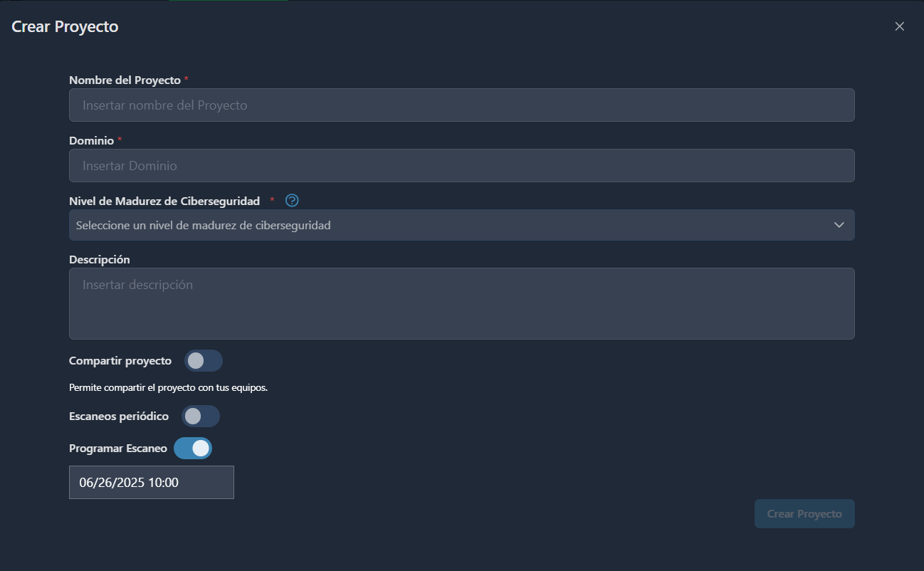The width and height of the screenshot is (924, 571).
Task: Click into the Descripción text area
Action: [461, 303]
